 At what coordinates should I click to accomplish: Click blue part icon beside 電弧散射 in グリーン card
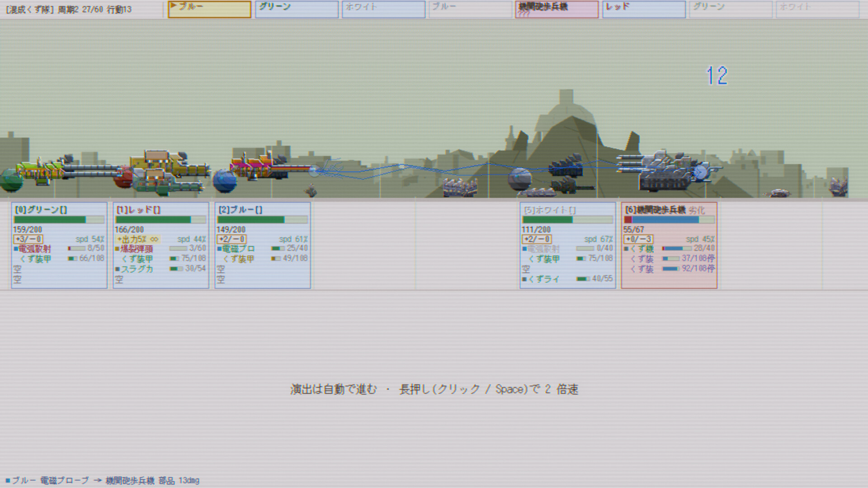(16, 249)
